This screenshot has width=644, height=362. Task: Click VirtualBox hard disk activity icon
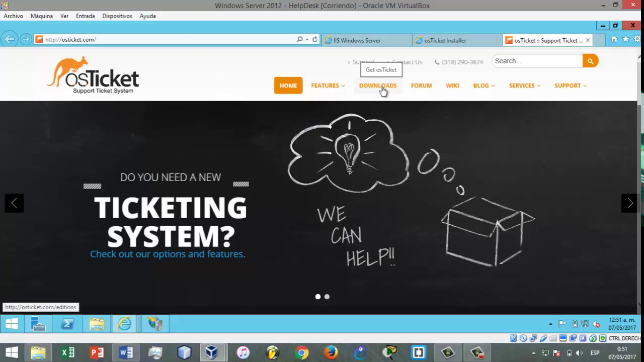click(x=513, y=338)
